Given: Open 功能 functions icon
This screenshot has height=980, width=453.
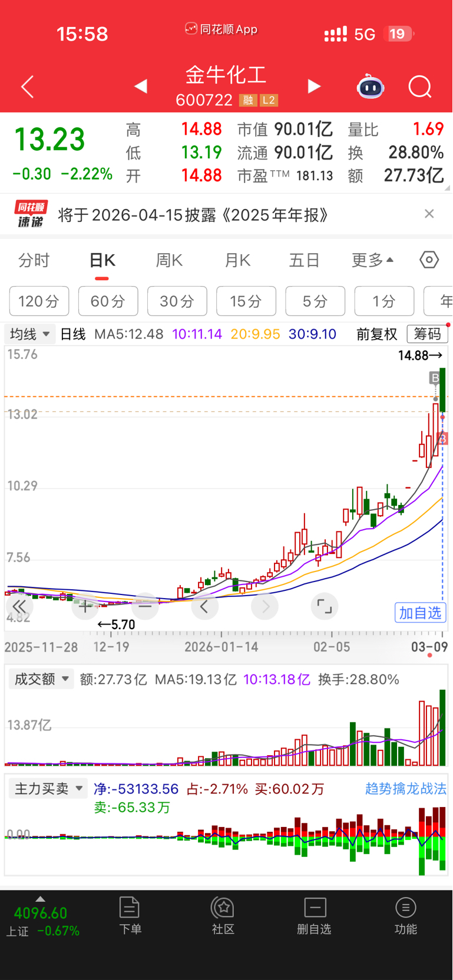Looking at the screenshot, I should (x=406, y=916).
